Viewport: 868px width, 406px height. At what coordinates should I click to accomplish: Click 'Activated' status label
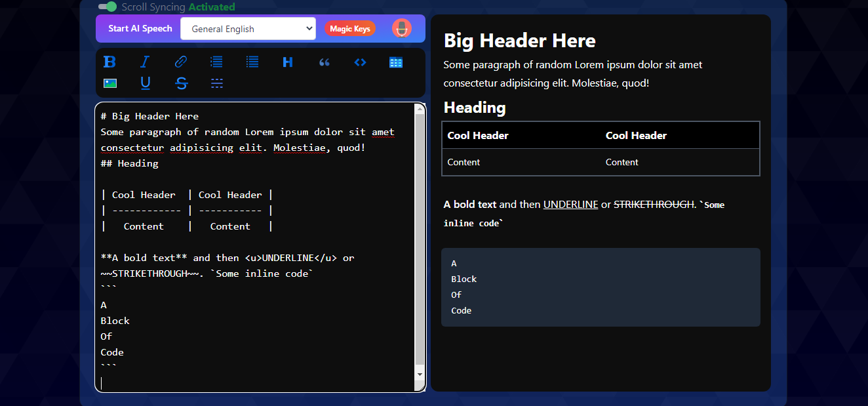tap(212, 7)
